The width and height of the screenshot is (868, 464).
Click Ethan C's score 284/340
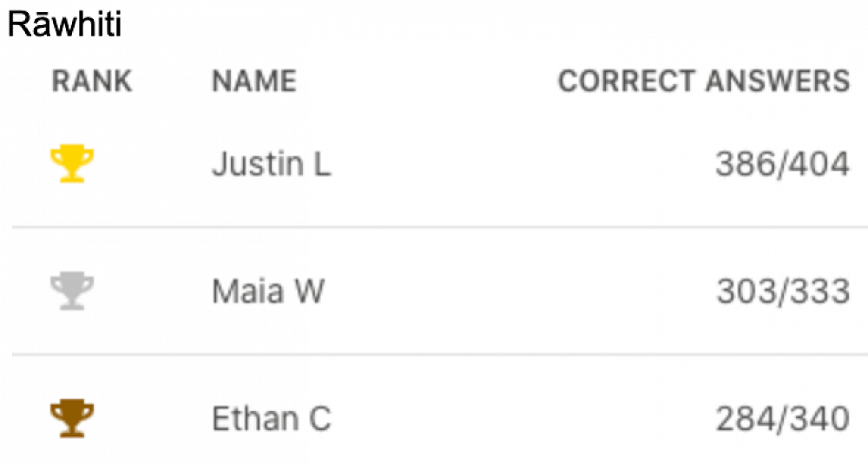pos(782,419)
